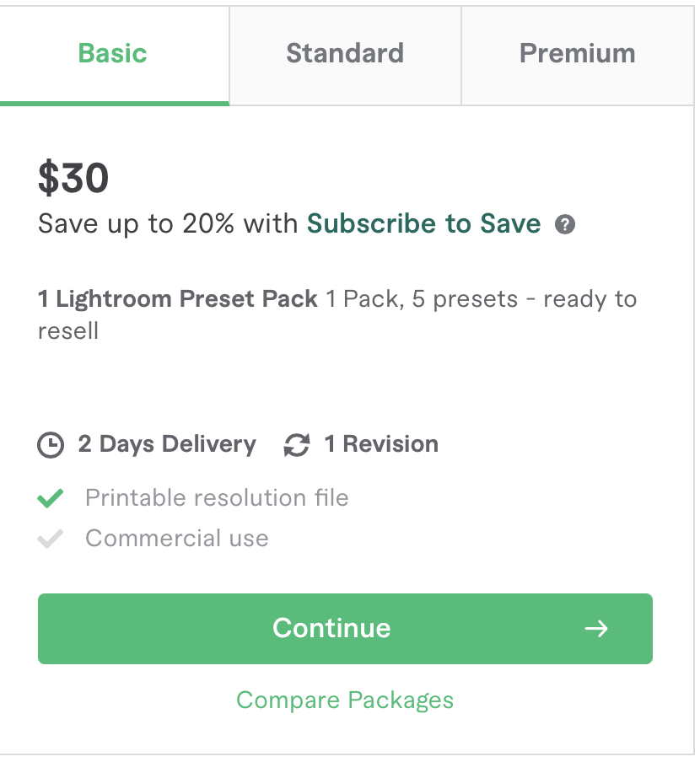Click the 'Save up to 20% with' text

pyautogui.click(x=169, y=224)
